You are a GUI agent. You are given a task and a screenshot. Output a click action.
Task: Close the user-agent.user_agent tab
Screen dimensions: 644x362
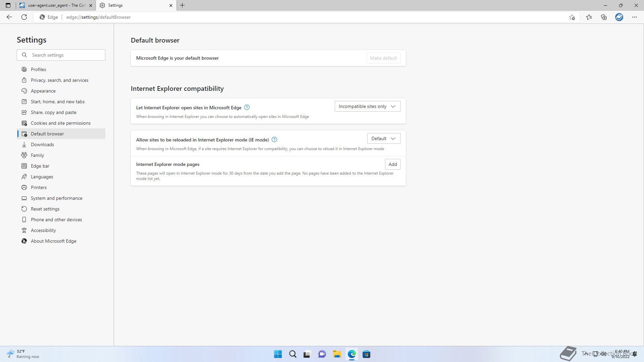tap(91, 5)
